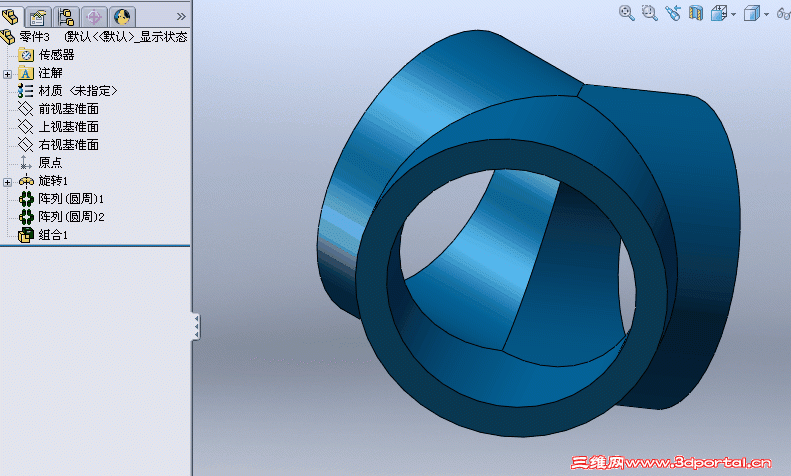
Task: Click the 组合1 label text
Action: click(53, 235)
